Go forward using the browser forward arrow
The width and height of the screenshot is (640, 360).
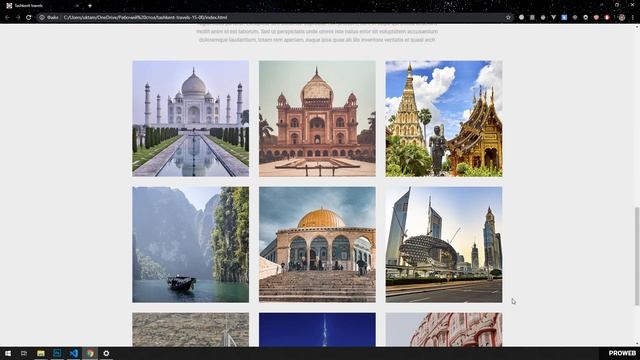[18, 18]
